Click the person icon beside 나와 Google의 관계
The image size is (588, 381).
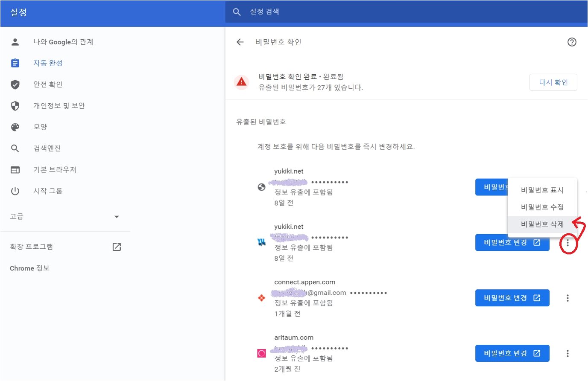tap(15, 42)
